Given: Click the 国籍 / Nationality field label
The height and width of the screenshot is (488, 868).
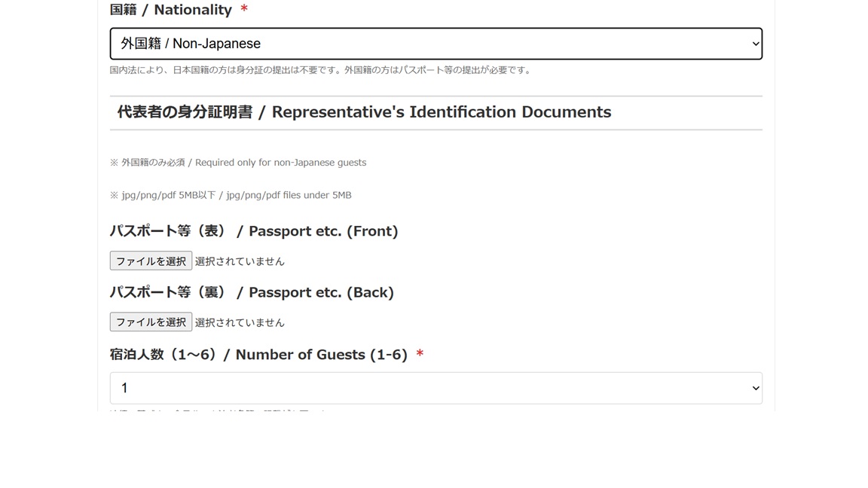Looking at the screenshot, I should pos(171,10).
